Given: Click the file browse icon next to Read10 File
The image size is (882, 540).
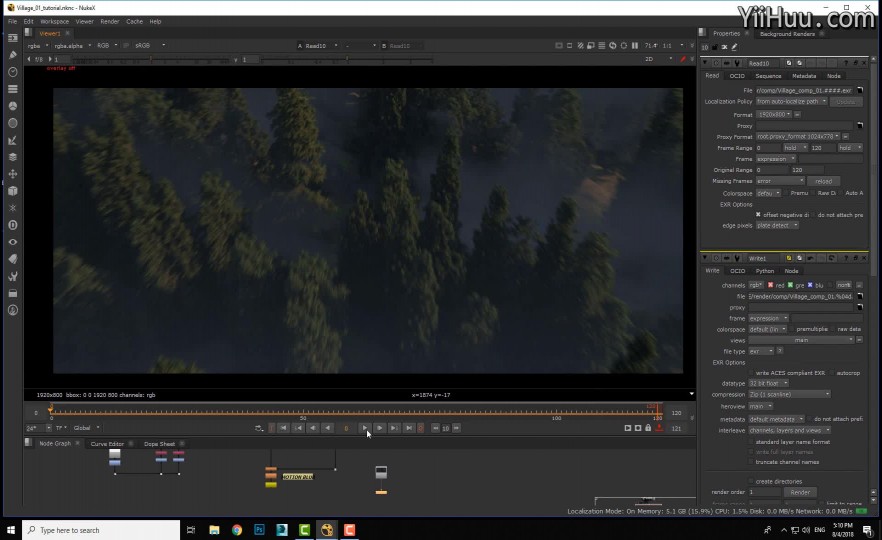Looking at the screenshot, I should 860,90.
